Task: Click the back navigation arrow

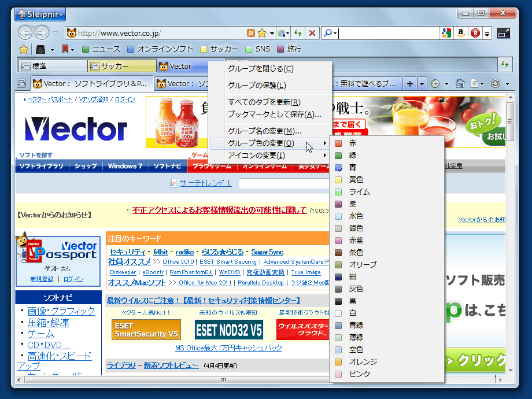Action: (25, 33)
